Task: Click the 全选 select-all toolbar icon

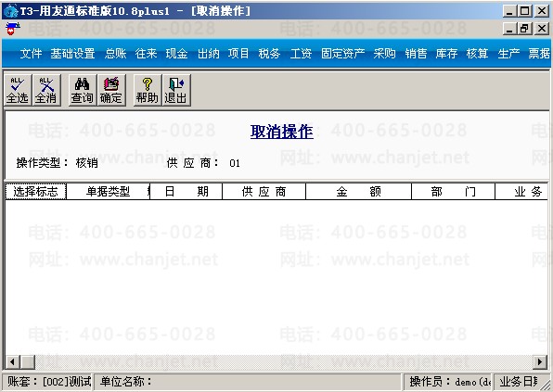Action: [18, 90]
